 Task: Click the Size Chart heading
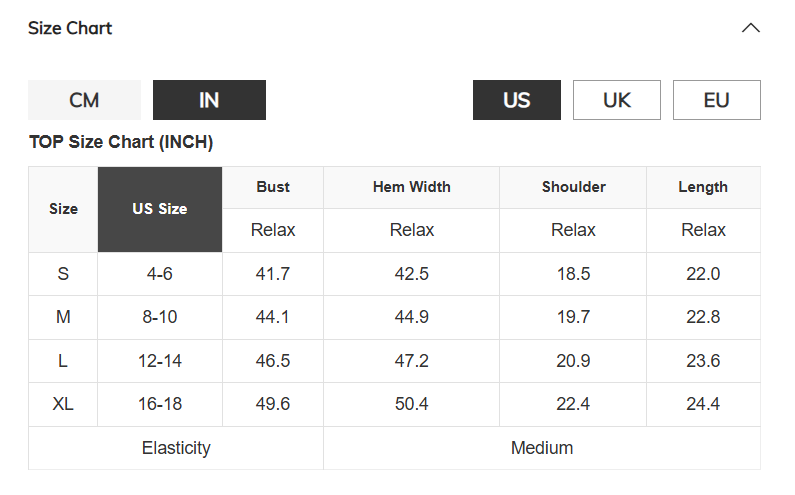(70, 28)
